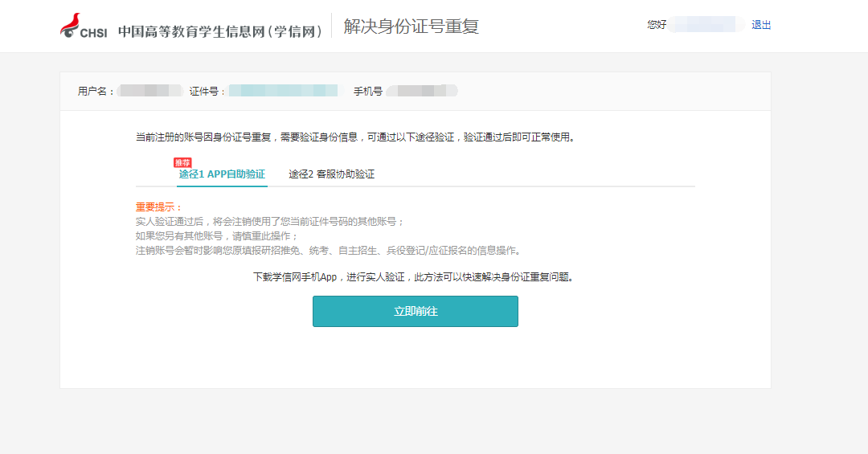This screenshot has width=868, height=454.
Task: Open the 中国高等教育学生信息网(学信网) home title
Action: coord(221,31)
